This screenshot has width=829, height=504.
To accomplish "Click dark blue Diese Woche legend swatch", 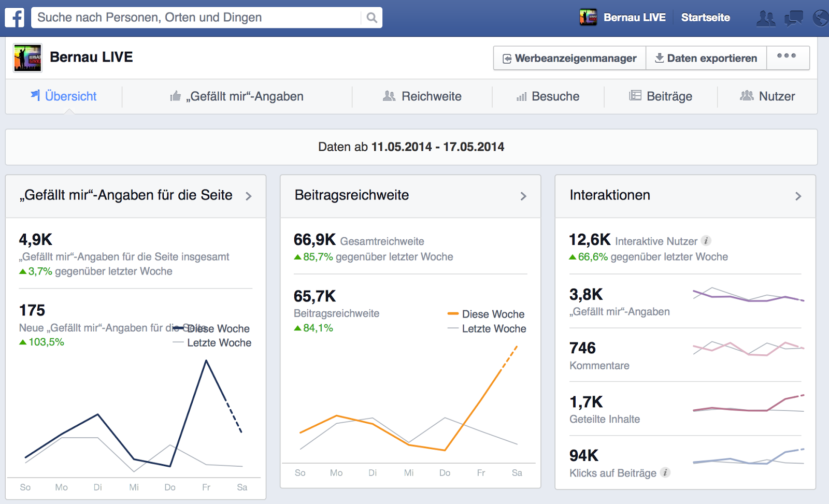I will tap(179, 328).
